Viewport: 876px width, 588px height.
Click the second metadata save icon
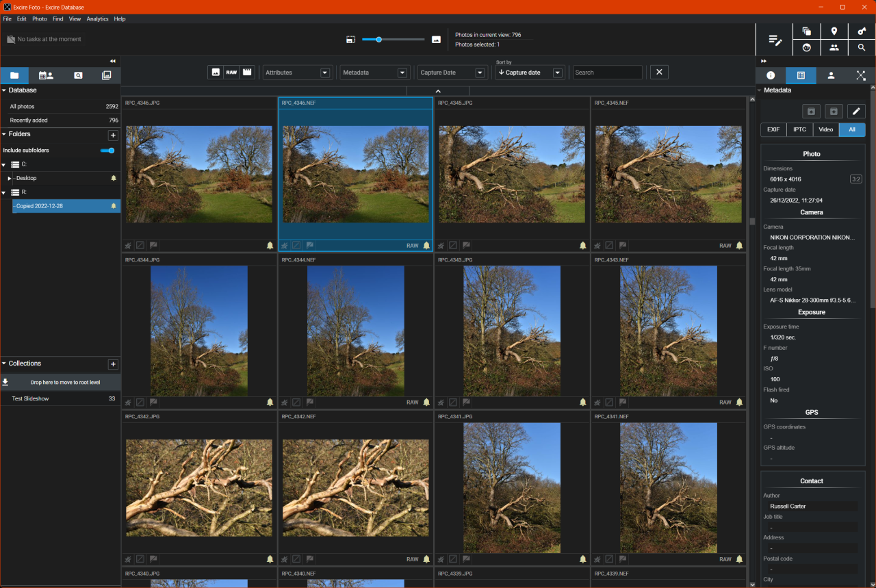(x=834, y=111)
